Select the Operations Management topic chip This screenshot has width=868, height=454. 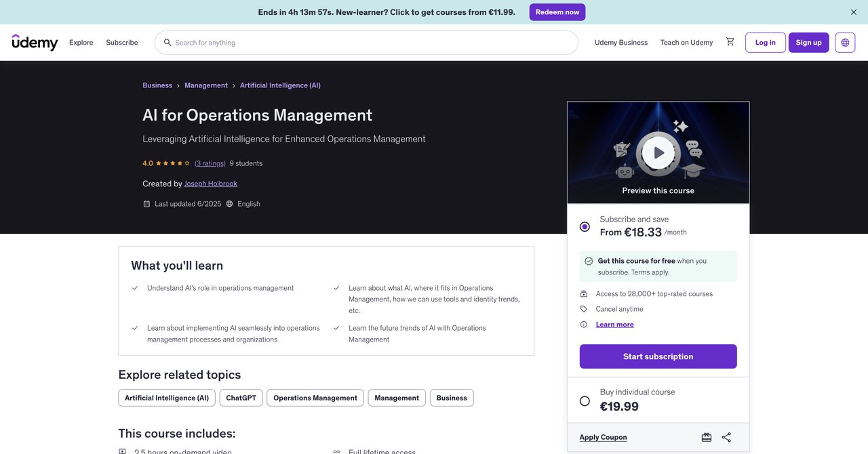coord(315,398)
